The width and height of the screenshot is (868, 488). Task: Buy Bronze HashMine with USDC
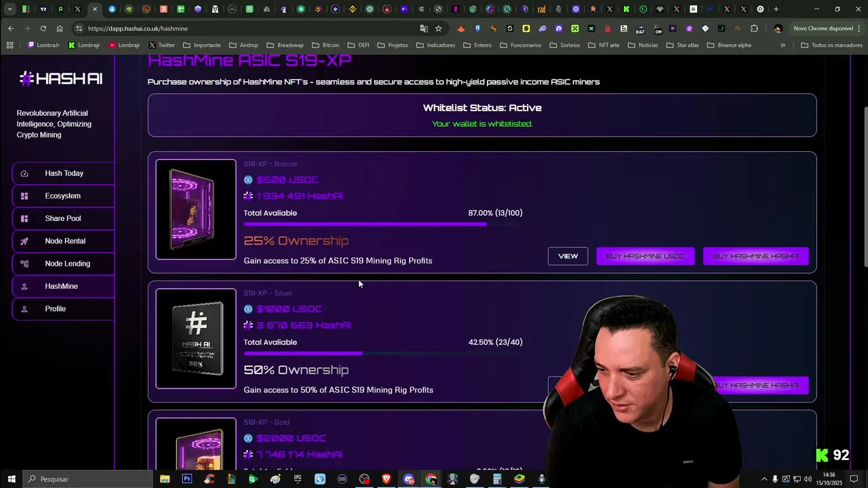645,256
